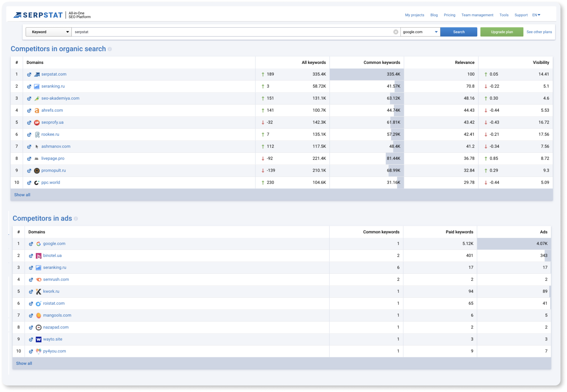567x392 pixels.
Task: Open the semrush.com domain link
Action: tap(56, 279)
